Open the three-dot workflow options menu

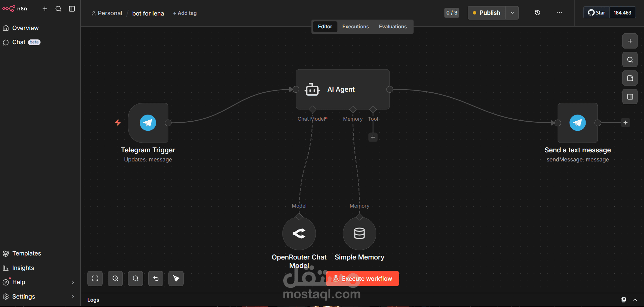tap(560, 13)
